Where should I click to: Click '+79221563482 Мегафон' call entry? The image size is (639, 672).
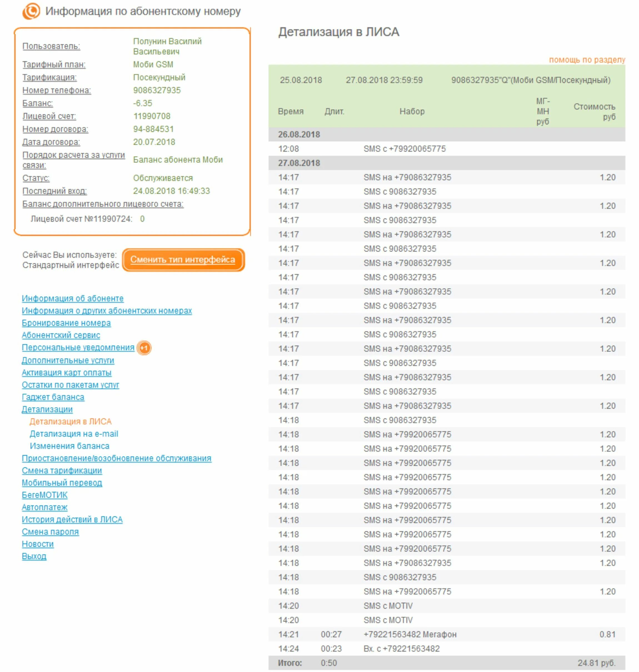[x=410, y=635]
